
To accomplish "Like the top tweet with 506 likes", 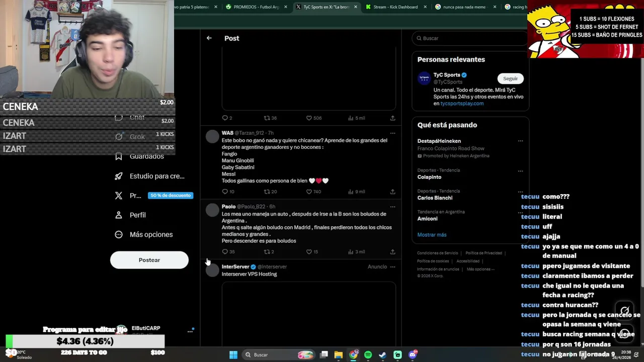I will tap(313, 118).
